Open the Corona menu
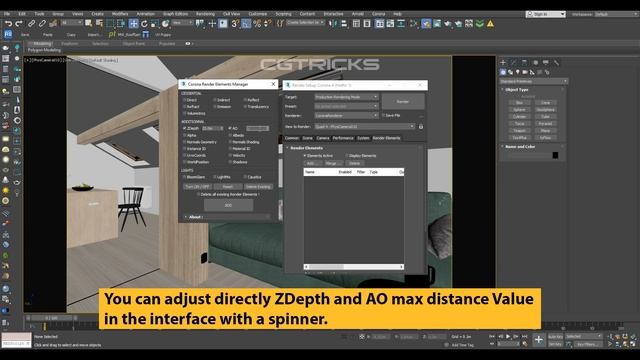 (x=378, y=14)
